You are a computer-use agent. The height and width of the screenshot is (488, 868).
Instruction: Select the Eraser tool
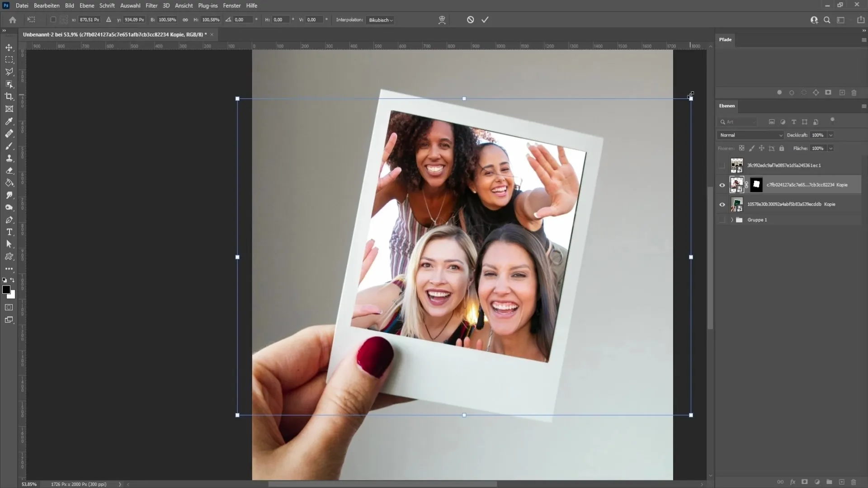point(9,171)
